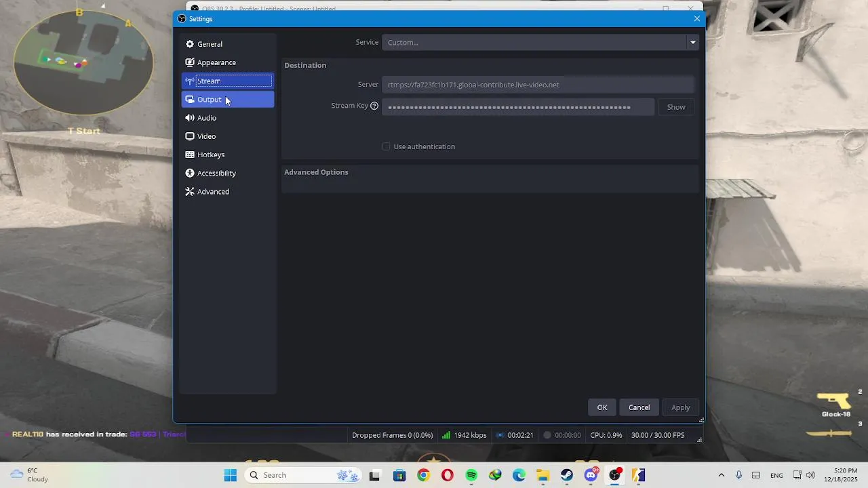Confirm settings with the OK button

(602, 407)
